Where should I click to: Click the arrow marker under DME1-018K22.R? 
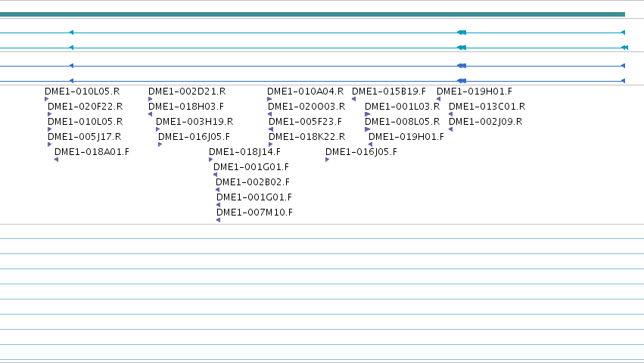point(271,144)
